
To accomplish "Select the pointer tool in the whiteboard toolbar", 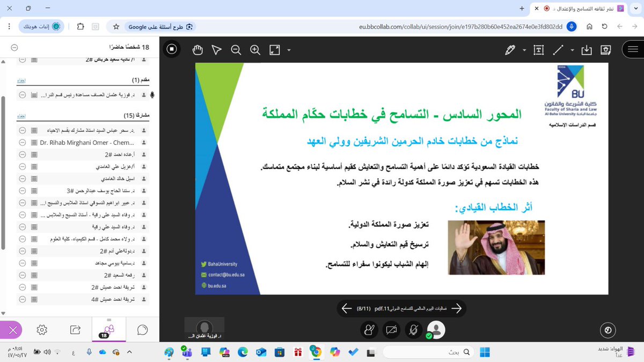I will (x=216, y=49).
